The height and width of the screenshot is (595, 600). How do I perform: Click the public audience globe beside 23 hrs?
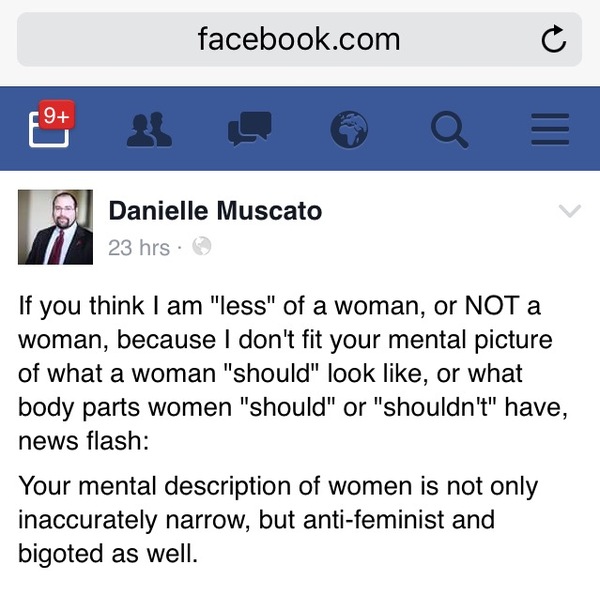201,246
